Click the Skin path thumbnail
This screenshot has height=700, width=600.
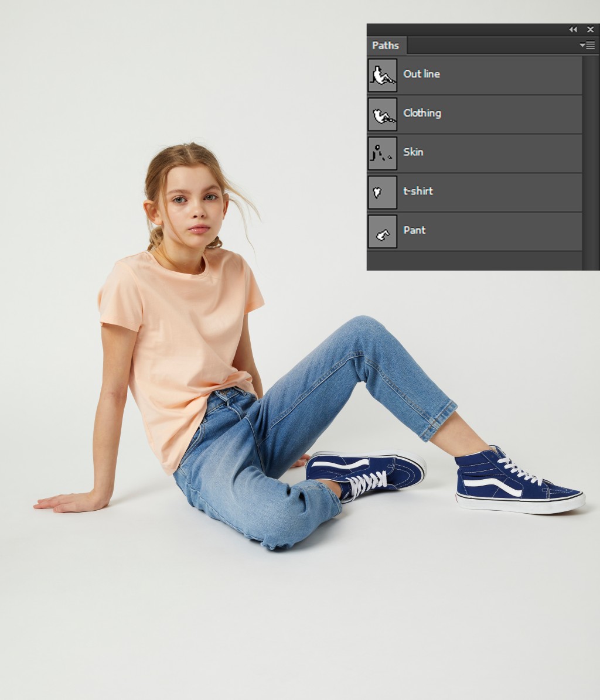pyautogui.click(x=383, y=153)
